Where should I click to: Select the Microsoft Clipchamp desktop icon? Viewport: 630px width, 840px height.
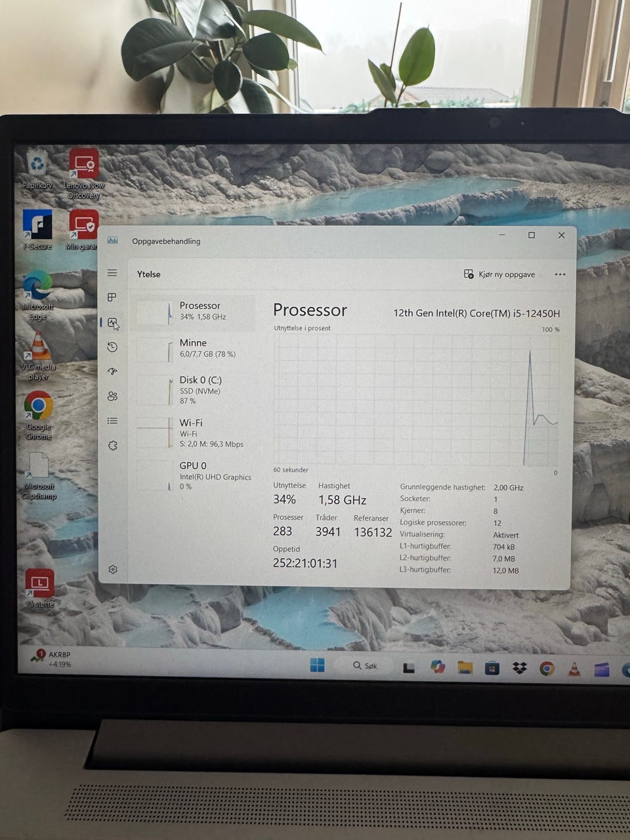(39, 476)
